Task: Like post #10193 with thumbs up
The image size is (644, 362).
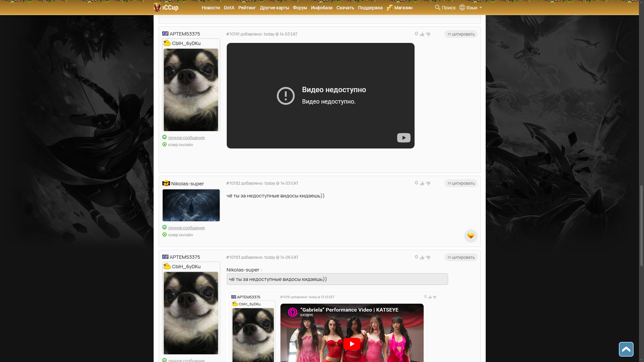Action: (422, 257)
